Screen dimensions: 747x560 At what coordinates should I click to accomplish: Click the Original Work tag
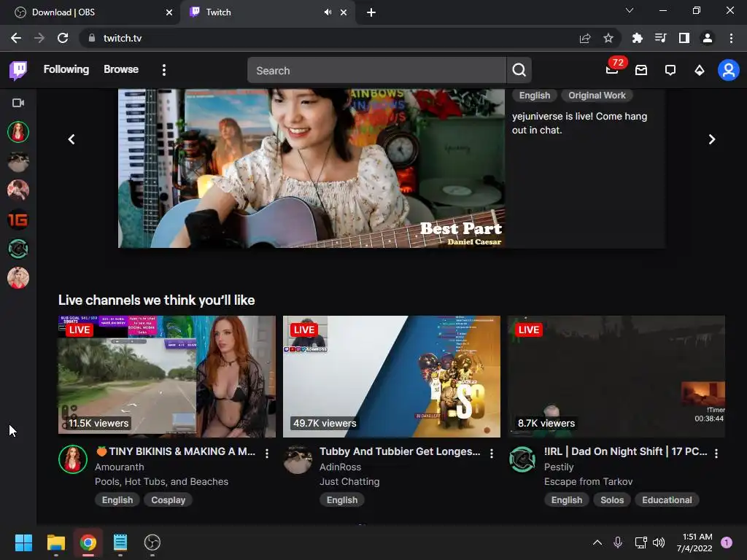(597, 96)
